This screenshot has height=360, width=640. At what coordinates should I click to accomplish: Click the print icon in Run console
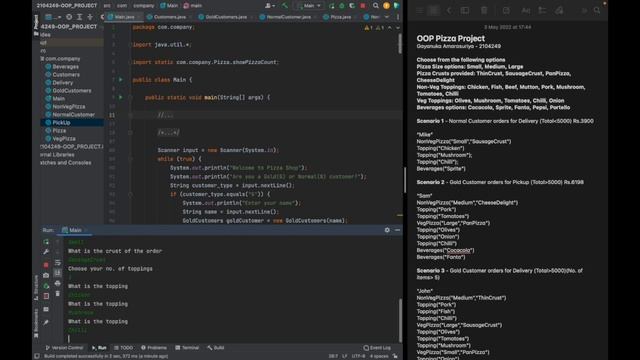[x=58, y=283]
